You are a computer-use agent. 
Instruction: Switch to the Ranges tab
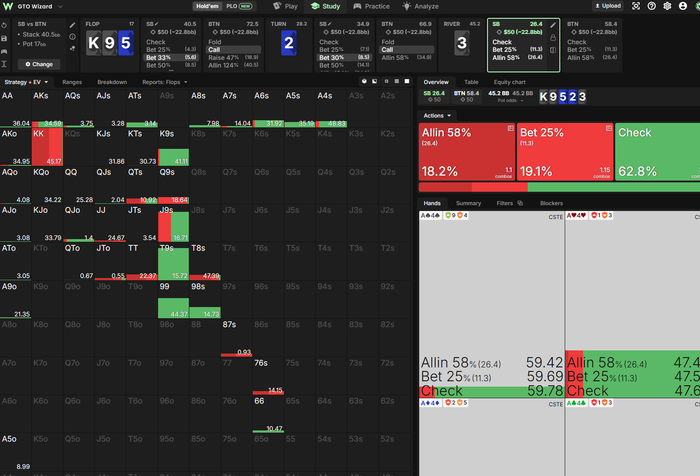click(x=72, y=82)
